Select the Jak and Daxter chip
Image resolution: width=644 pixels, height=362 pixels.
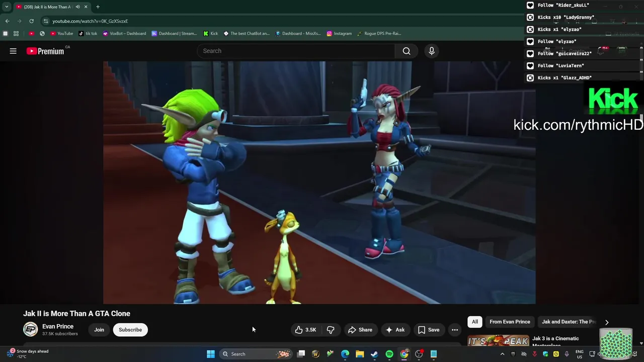click(568, 322)
